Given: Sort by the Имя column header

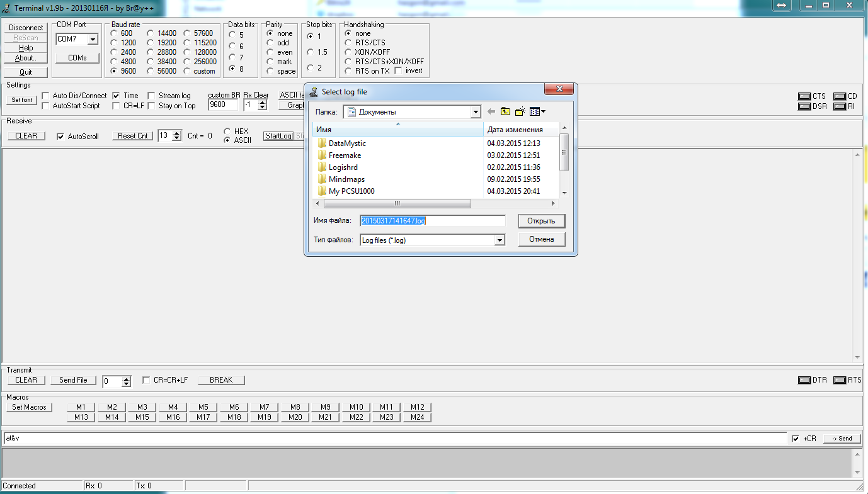Looking at the screenshot, I should tap(397, 130).
